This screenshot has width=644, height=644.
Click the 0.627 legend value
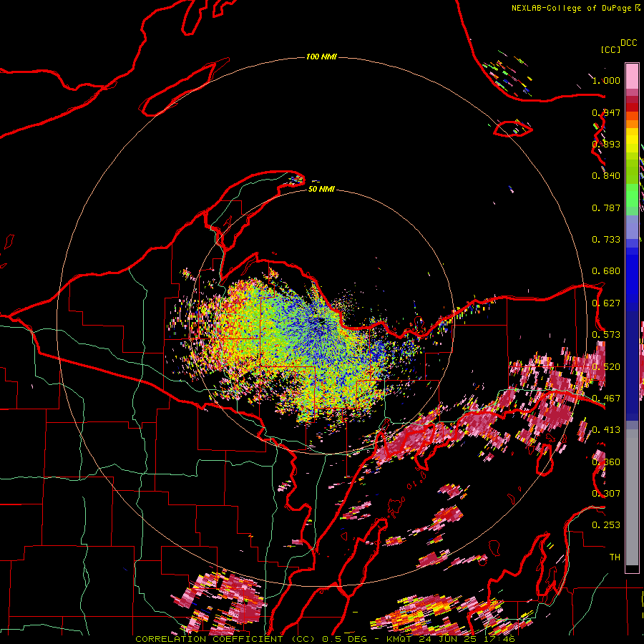(606, 303)
